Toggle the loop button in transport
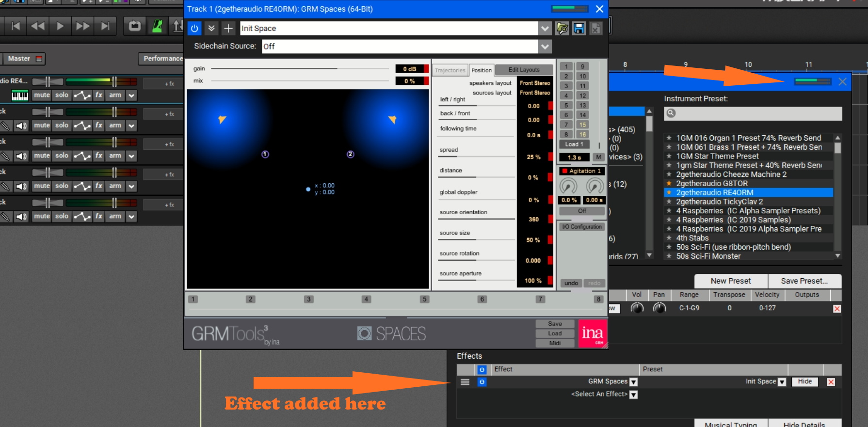This screenshot has height=427, width=868. tap(135, 26)
